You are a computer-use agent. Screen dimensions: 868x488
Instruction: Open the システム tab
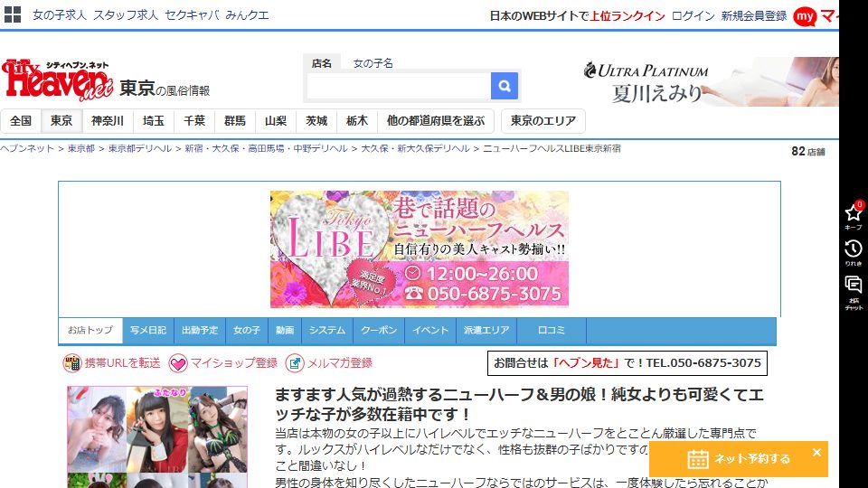pos(327,331)
